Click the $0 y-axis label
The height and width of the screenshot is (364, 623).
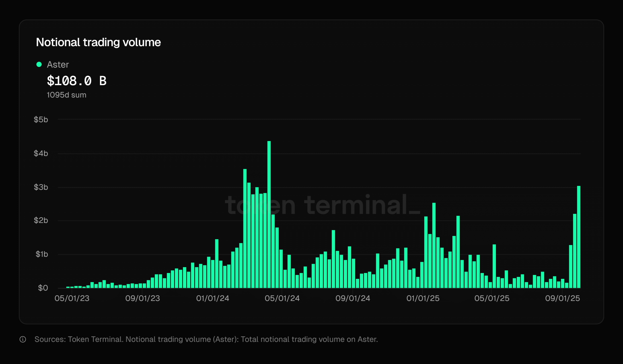coord(43,288)
